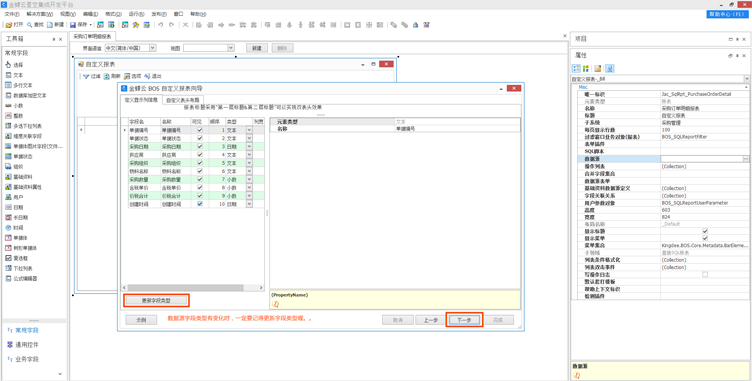
Task: Click the undo arrow in the main toolbar
Action: (x=160, y=24)
